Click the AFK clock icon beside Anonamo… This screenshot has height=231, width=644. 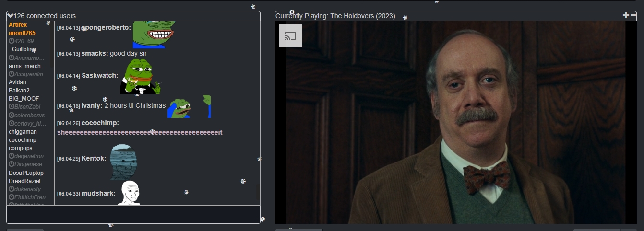pyautogui.click(x=12, y=58)
